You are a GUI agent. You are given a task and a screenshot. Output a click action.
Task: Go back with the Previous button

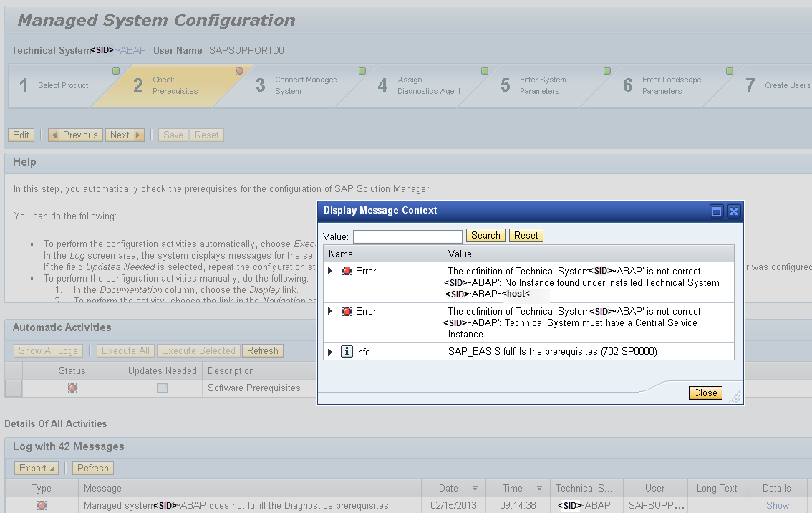click(x=76, y=135)
